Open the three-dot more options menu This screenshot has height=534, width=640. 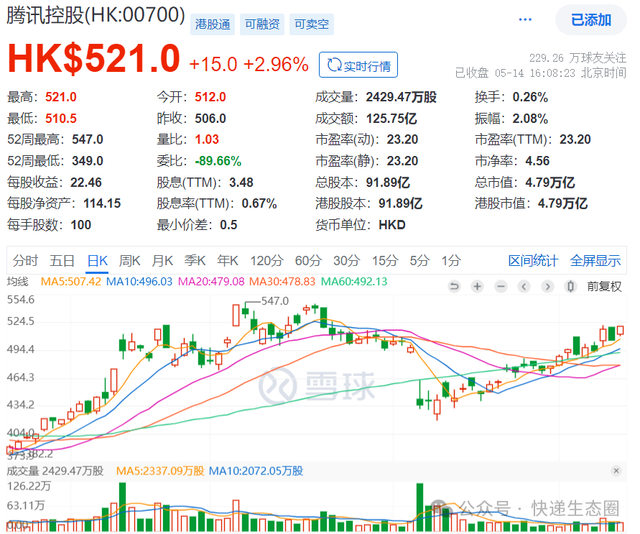525,19
